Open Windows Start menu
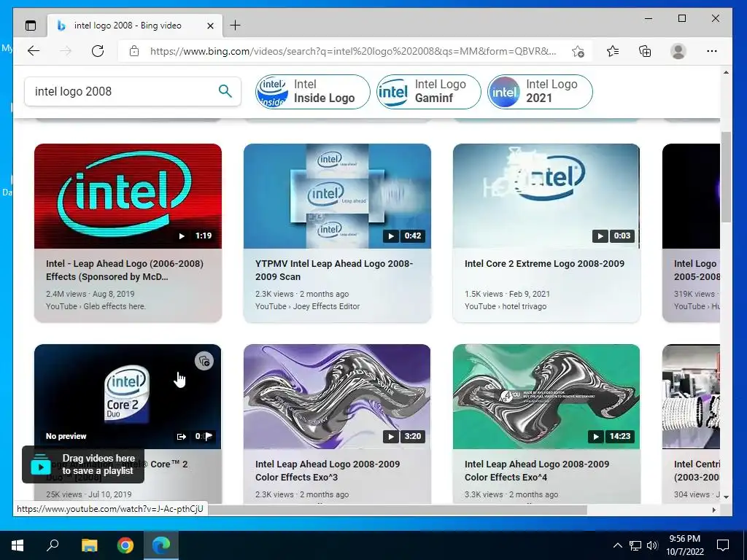Image resolution: width=747 pixels, height=560 pixels. pyautogui.click(x=18, y=545)
